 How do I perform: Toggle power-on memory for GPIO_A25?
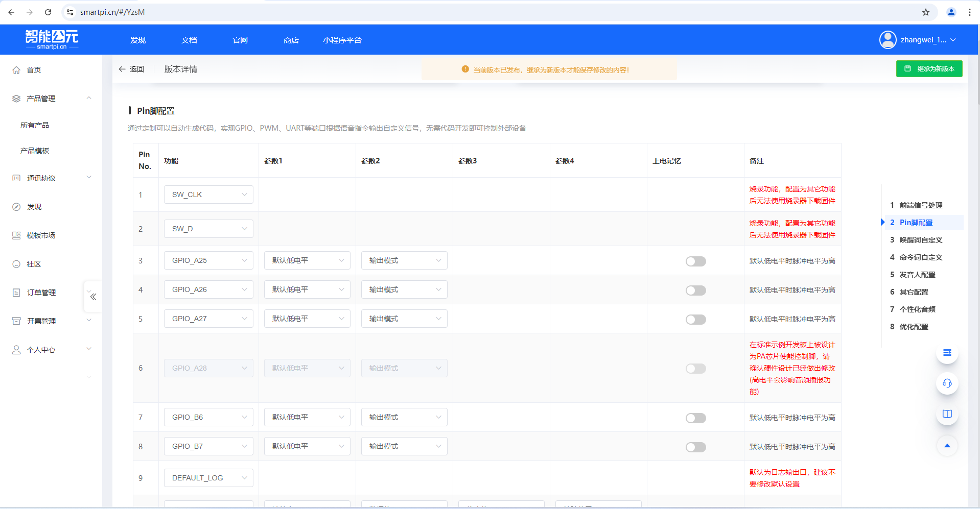click(x=695, y=261)
